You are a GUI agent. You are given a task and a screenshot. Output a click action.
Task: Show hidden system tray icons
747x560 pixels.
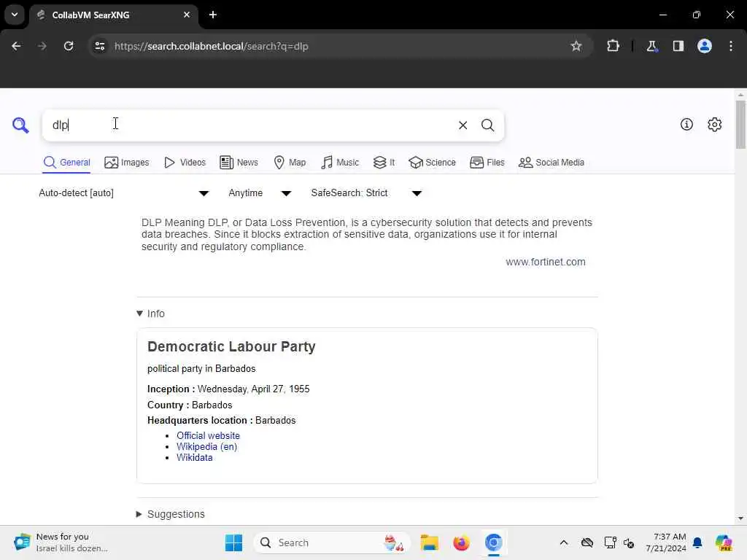click(x=564, y=542)
